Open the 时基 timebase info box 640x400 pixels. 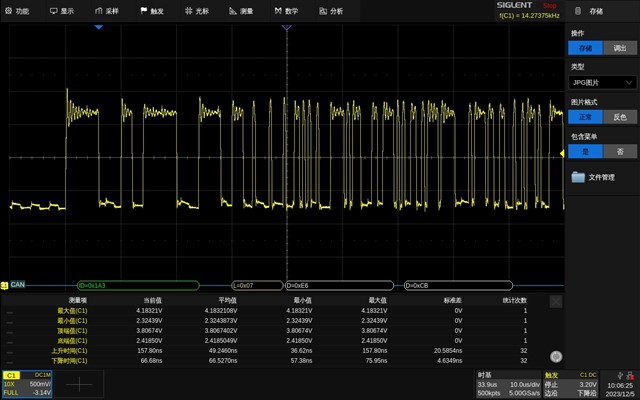[508, 384]
